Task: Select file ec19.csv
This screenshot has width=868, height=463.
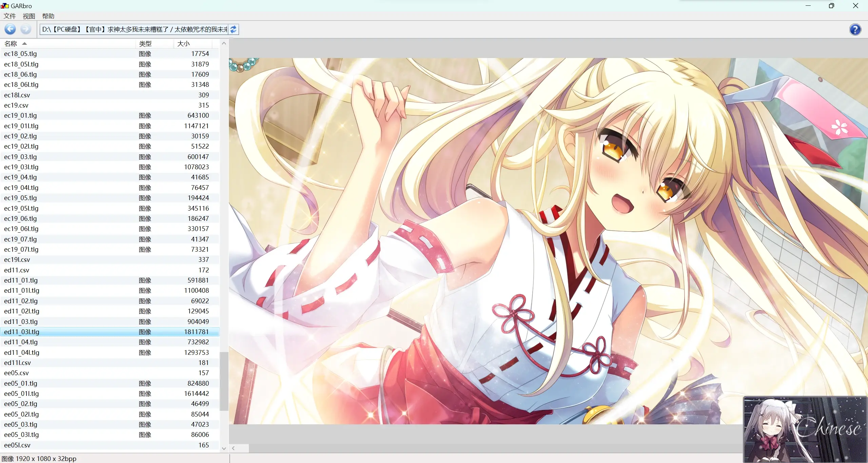Action: [110, 105]
